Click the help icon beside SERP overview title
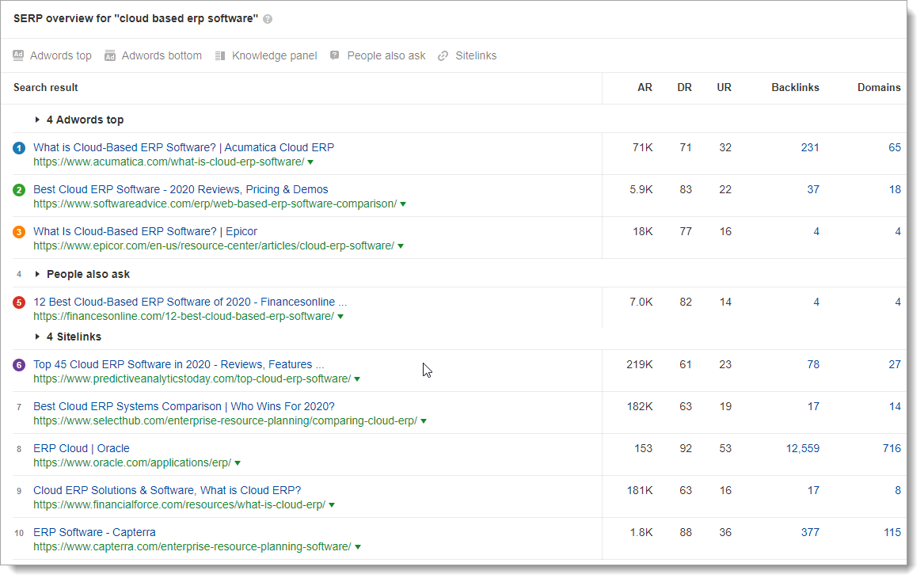The image size is (924, 582). pos(268,19)
